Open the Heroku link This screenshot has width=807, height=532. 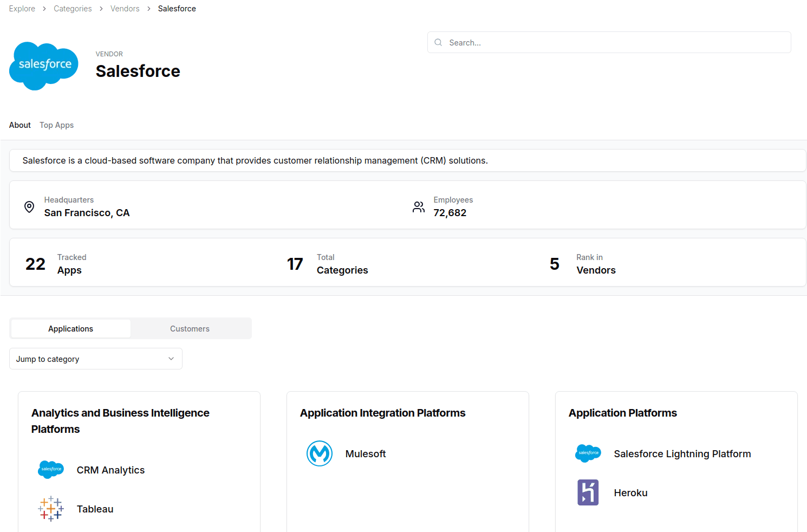[x=631, y=493]
